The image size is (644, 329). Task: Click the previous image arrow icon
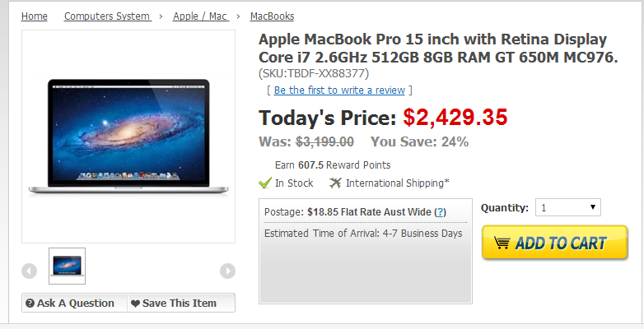tap(29, 271)
